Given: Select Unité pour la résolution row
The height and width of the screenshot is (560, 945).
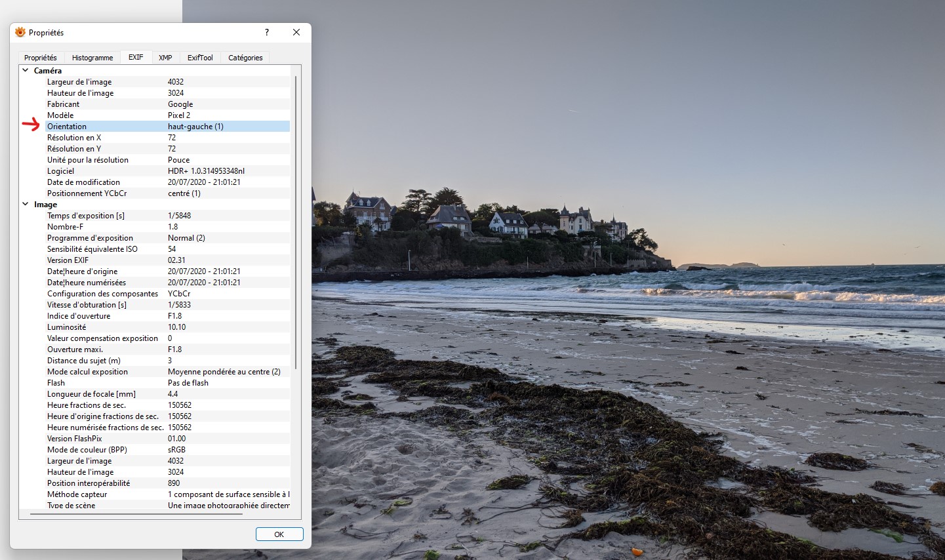Looking at the screenshot, I should [167, 160].
